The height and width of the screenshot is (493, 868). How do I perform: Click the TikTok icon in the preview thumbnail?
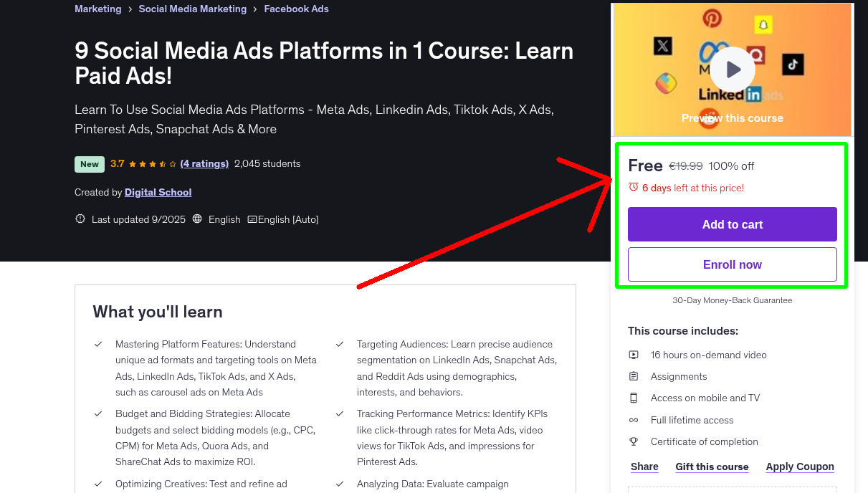pos(792,65)
